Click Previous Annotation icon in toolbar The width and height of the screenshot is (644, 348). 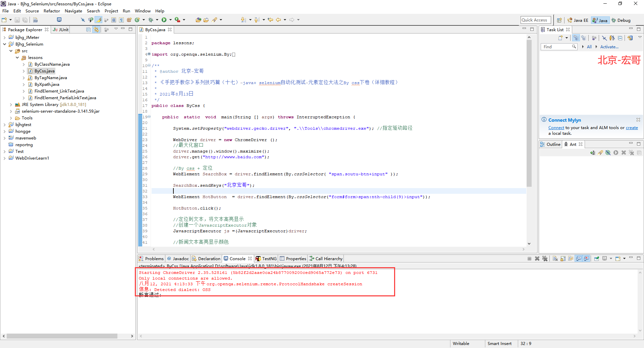[257, 20]
